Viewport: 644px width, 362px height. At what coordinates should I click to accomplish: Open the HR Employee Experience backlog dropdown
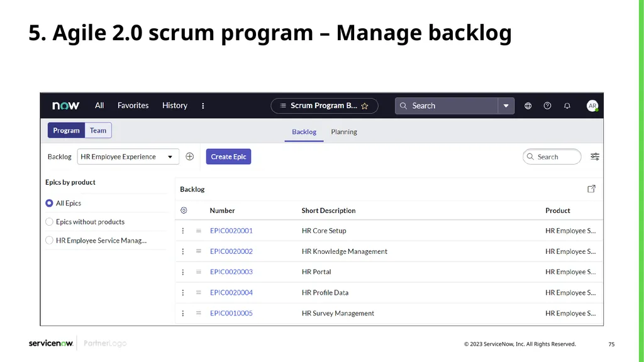[x=128, y=156]
